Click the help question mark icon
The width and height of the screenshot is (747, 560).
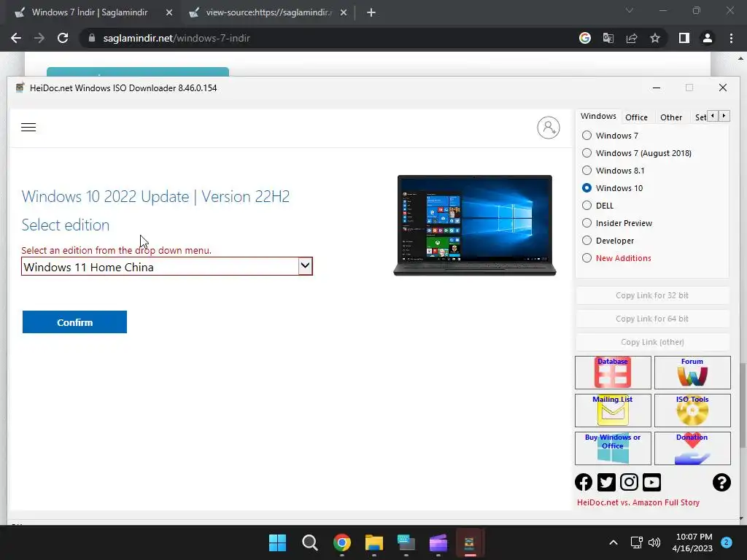click(x=721, y=482)
